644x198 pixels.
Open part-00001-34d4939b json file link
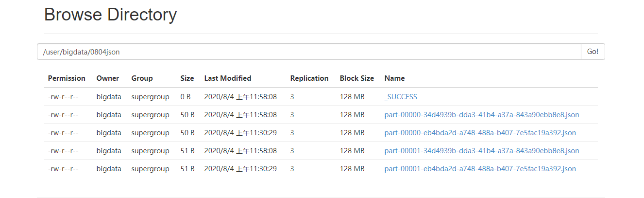tap(482, 151)
